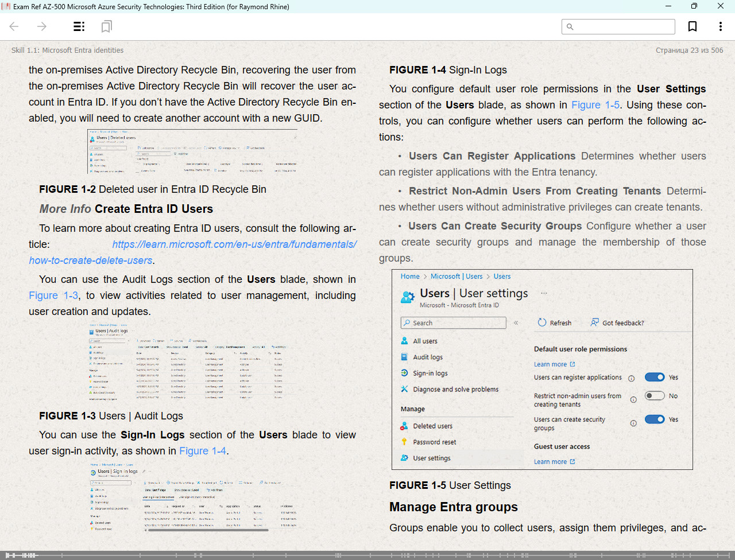Click the Home breadcrumb in the figure

point(410,277)
